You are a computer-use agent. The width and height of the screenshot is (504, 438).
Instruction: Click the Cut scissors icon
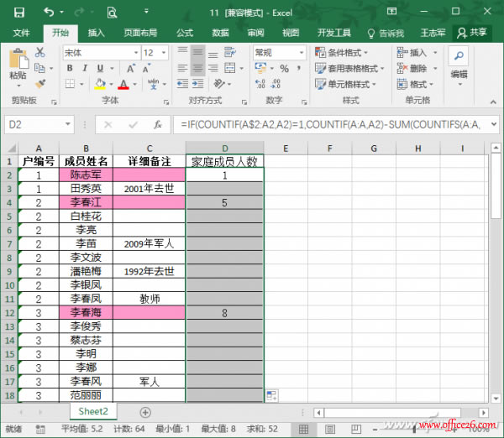click(39, 53)
